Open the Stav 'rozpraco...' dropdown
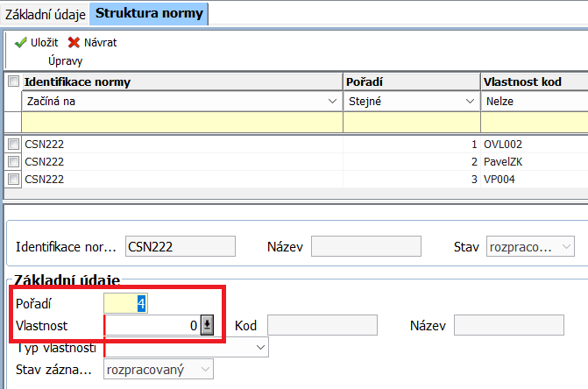The width and height of the screenshot is (588, 389). pos(566,247)
